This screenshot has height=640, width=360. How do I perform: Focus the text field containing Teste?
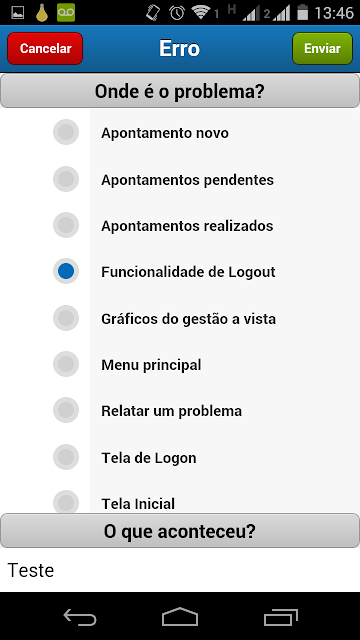pyautogui.click(x=180, y=570)
